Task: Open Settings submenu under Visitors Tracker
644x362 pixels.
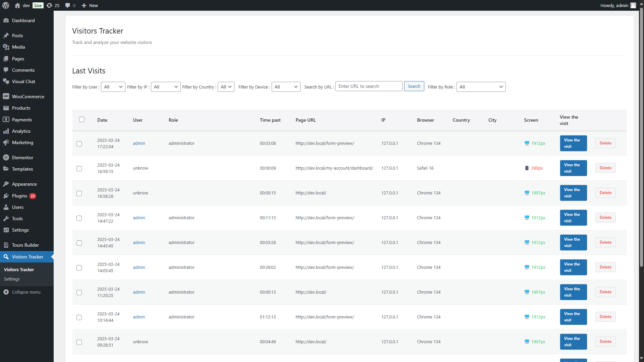Action: 12,279
